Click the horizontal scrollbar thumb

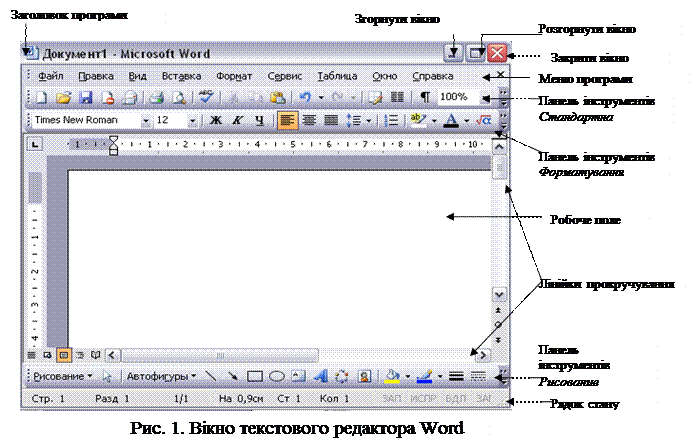pos(220,355)
